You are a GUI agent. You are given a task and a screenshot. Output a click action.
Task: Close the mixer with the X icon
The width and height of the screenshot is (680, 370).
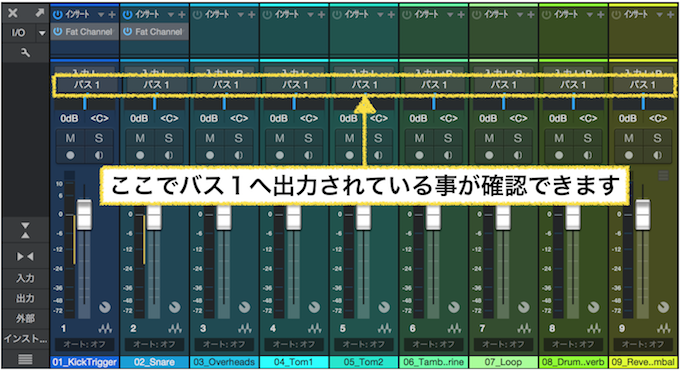click(13, 13)
